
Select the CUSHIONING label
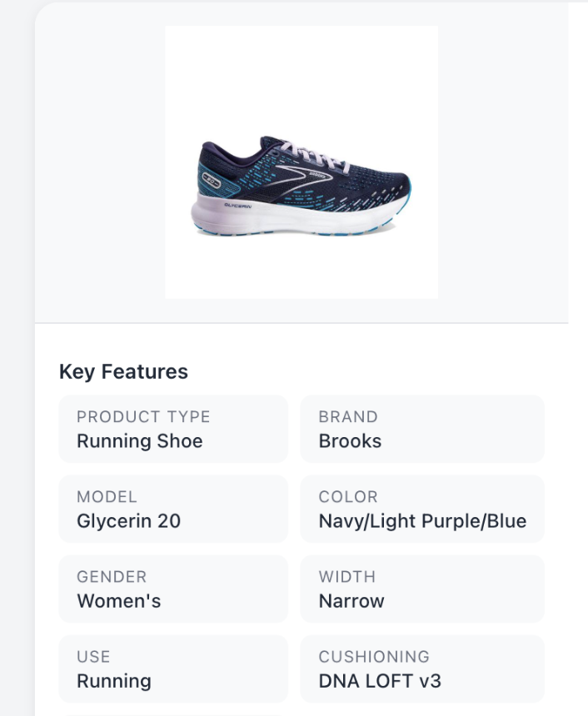click(374, 656)
